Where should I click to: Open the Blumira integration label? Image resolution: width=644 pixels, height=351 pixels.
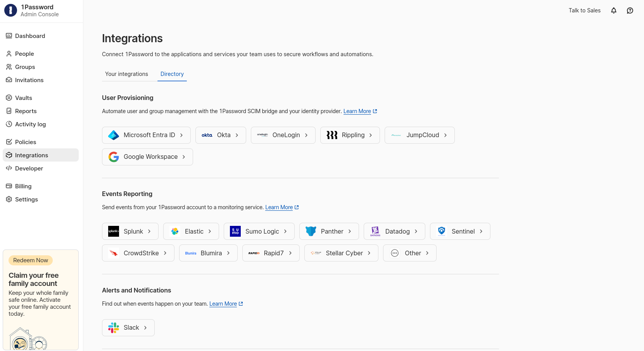click(x=211, y=253)
